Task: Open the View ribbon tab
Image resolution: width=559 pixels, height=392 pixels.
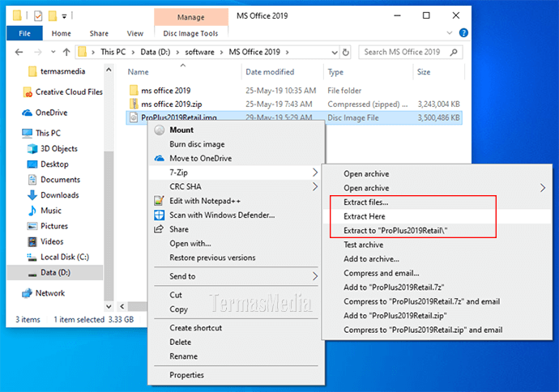Action: pyautogui.click(x=135, y=33)
